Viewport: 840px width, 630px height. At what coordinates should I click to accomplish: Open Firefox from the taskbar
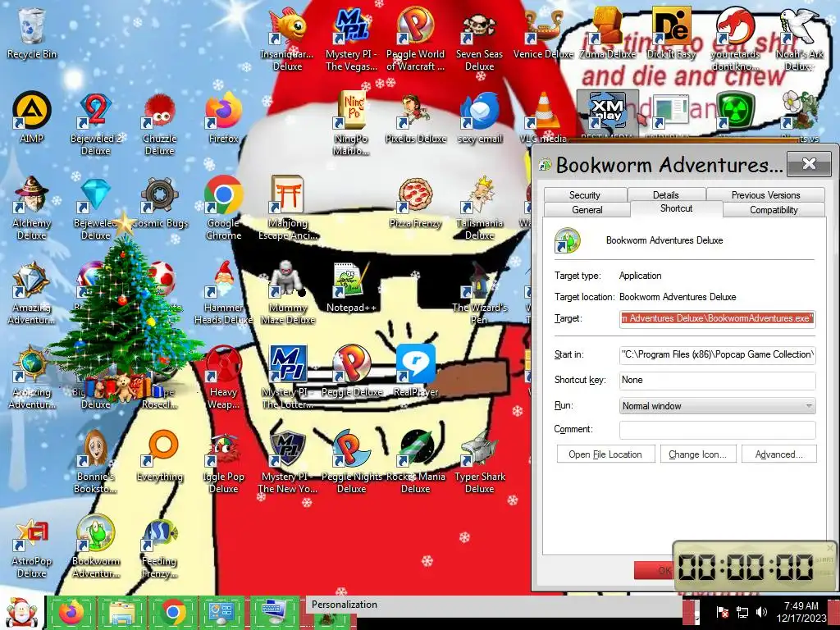pos(72,612)
